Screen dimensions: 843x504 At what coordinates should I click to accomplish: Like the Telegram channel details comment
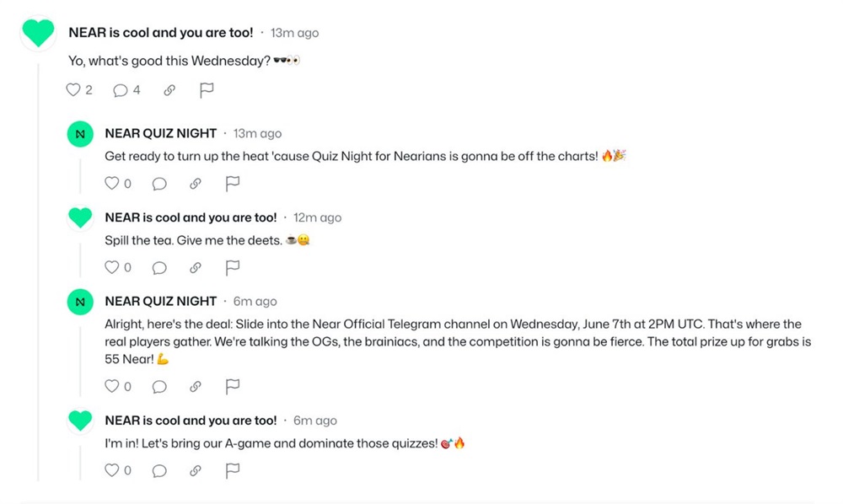(111, 386)
